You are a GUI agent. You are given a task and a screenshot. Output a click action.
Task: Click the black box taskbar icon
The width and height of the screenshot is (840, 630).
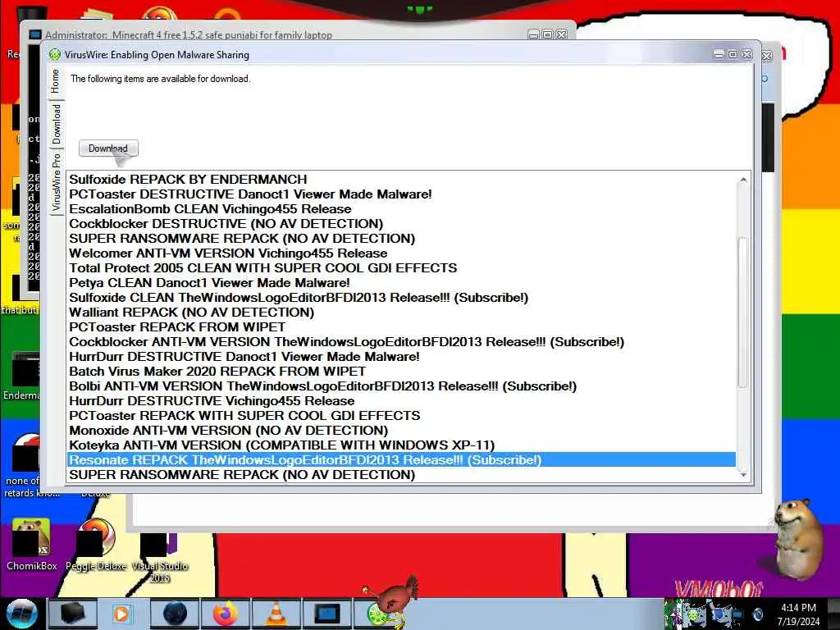point(72,614)
